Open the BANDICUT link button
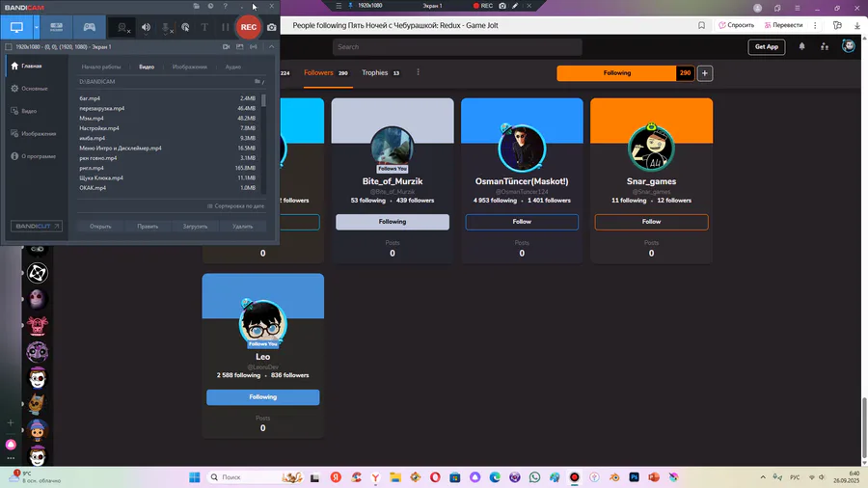868x488 pixels. [37, 227]
